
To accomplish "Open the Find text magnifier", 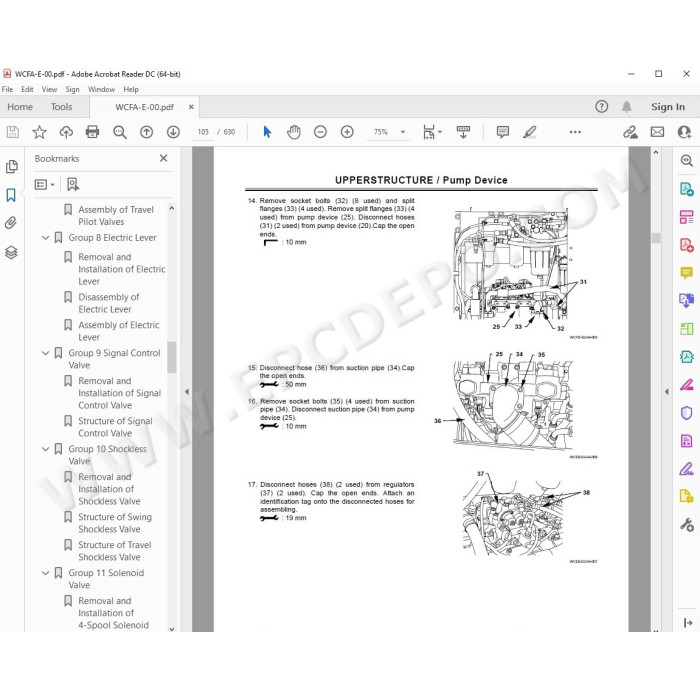I will point(120,132).
